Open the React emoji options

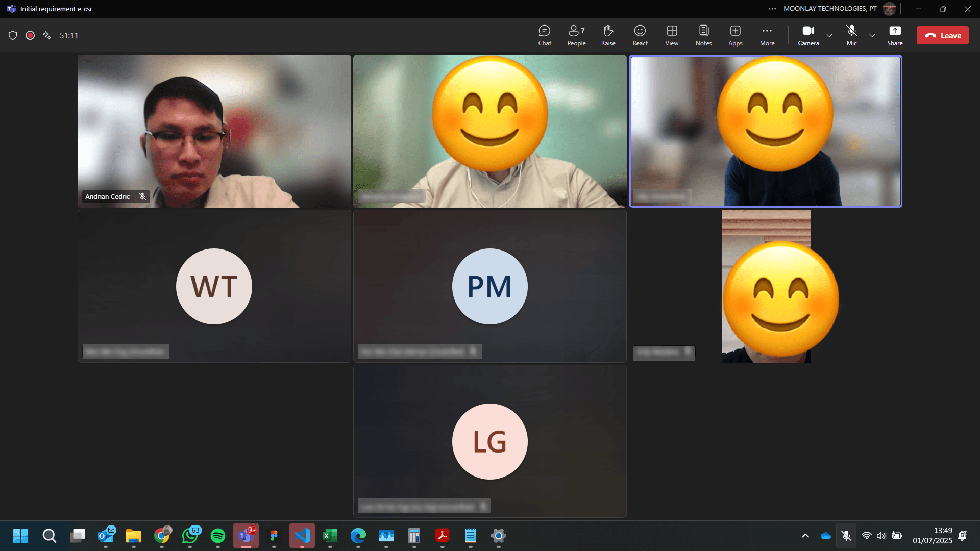[640, 35]
